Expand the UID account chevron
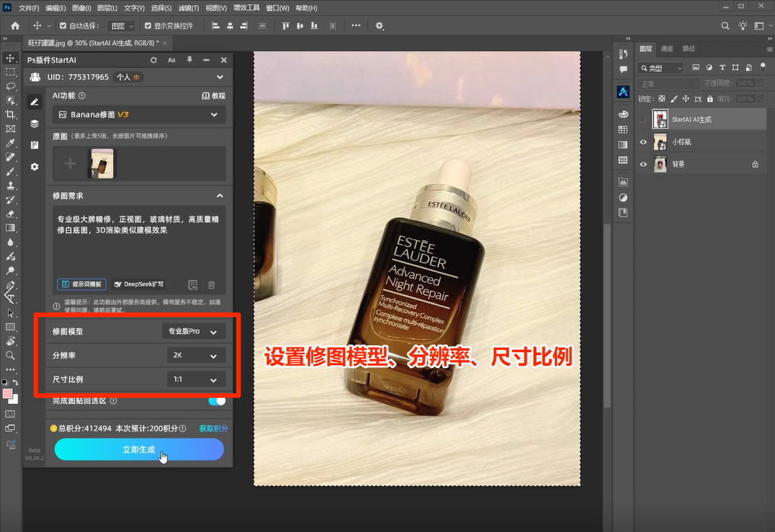775x532 pixels. point(220,77)
